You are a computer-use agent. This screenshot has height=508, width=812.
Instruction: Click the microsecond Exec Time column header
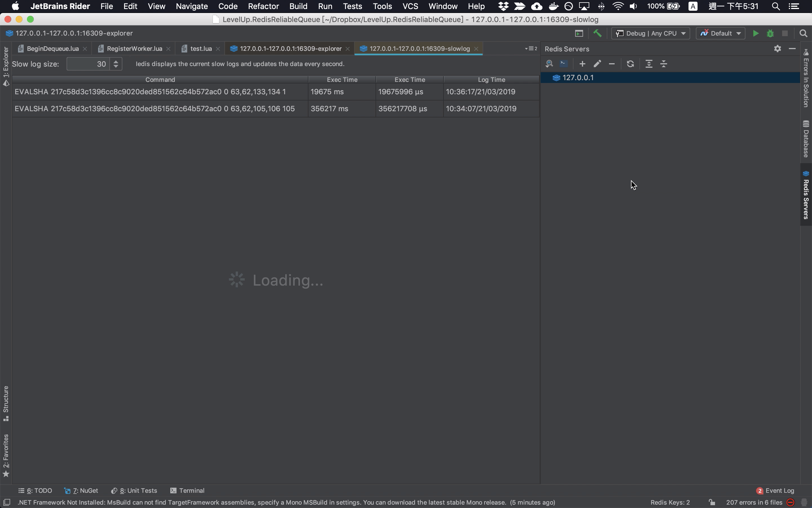coord(410,80)
